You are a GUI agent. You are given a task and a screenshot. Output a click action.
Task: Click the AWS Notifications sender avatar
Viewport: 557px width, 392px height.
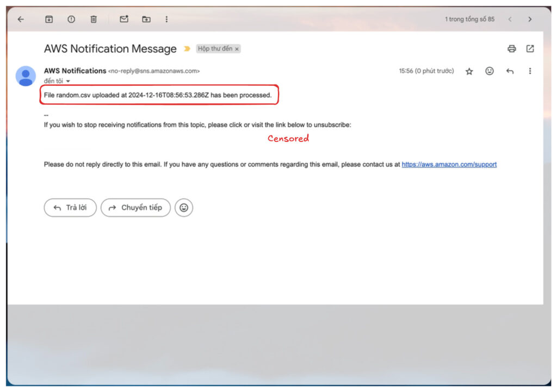tap(26, 76)
